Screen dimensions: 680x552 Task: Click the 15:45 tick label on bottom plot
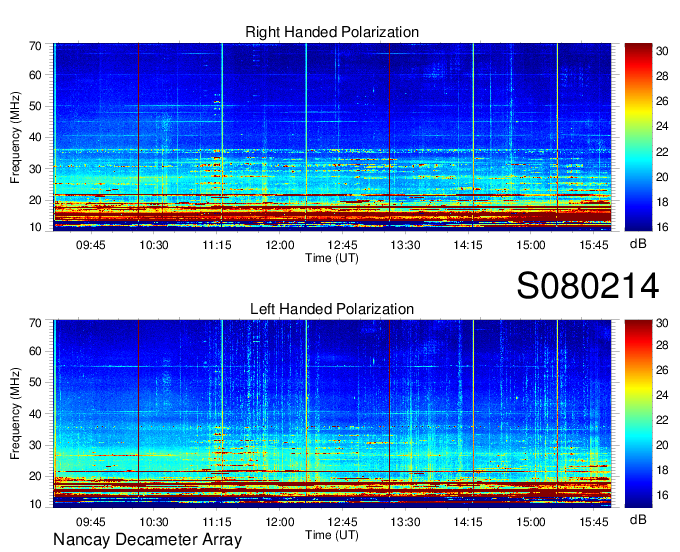pyautogui.click(x=594, y=522)
